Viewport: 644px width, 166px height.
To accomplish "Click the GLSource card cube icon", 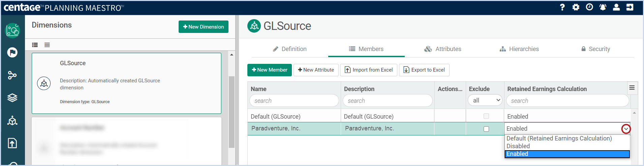I will (x=44, y=83).
